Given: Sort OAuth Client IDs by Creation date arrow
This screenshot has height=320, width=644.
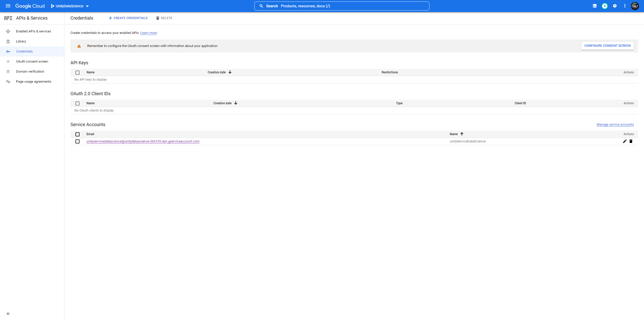Looking at the screenshot, I should pos(236,103).
